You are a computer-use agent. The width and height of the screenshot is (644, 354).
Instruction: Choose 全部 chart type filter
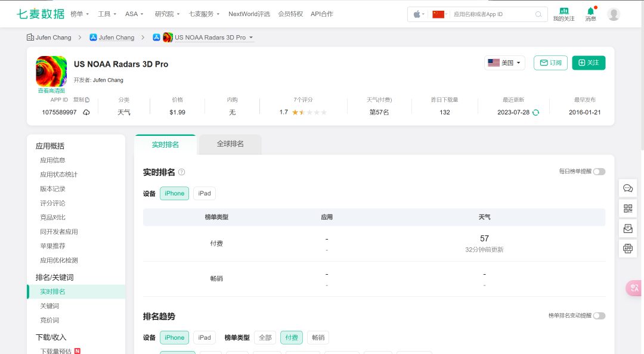click(x=265, y=337)
